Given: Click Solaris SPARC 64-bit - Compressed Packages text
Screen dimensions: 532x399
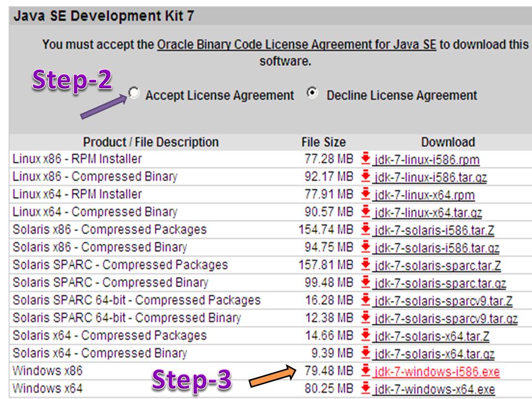Looking at the screenshot, I should [136, 300].
